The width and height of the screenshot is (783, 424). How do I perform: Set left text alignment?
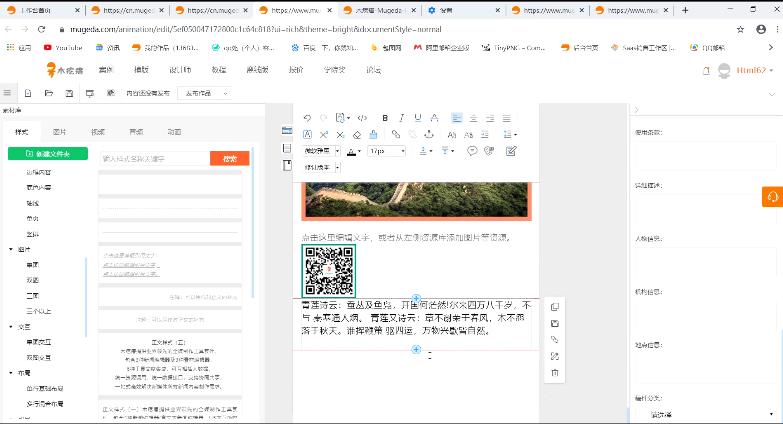click(x=457, y=118)
